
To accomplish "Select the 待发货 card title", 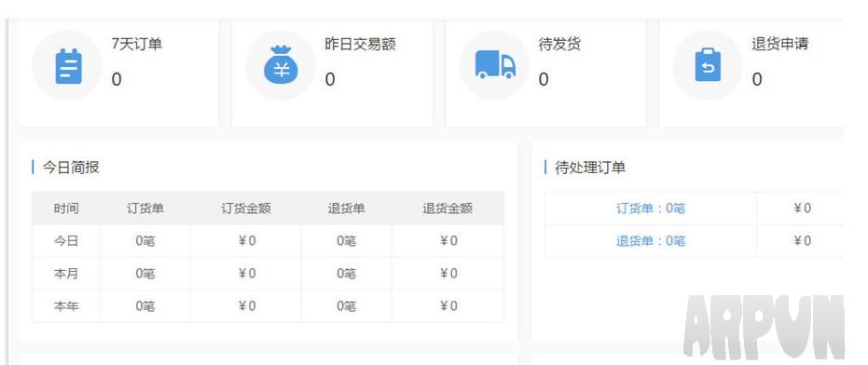I will [559, 44].
